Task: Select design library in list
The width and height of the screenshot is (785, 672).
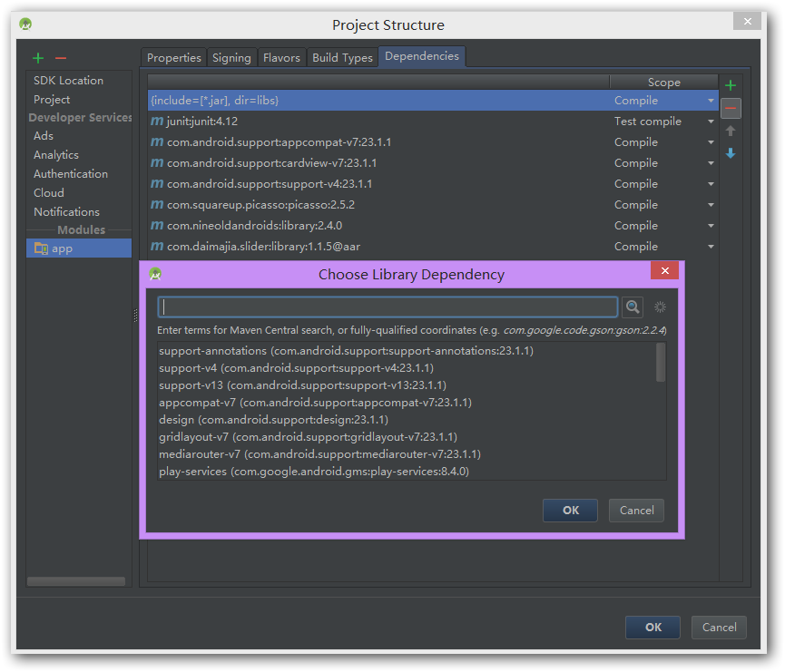Action: (x=407, y=420)
